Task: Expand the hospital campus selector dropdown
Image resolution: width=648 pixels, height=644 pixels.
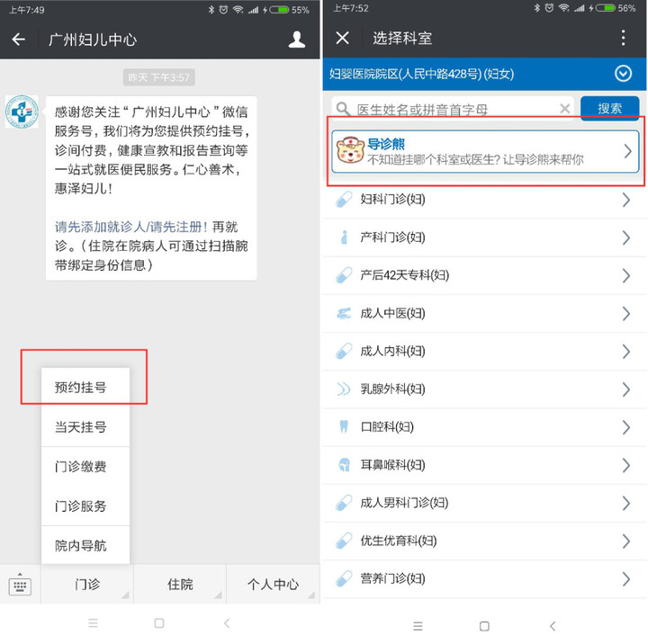Action: click(623, 74)
